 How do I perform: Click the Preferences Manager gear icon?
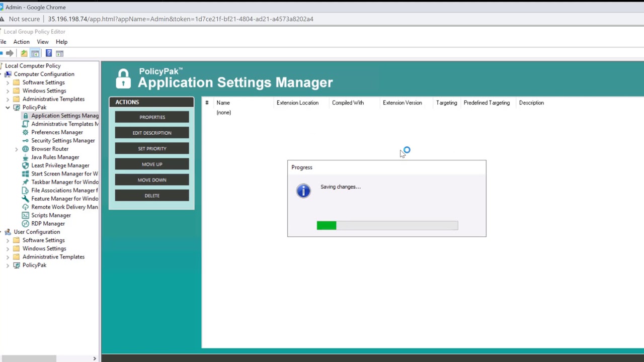pyautogui.click(x=26, y=132)
